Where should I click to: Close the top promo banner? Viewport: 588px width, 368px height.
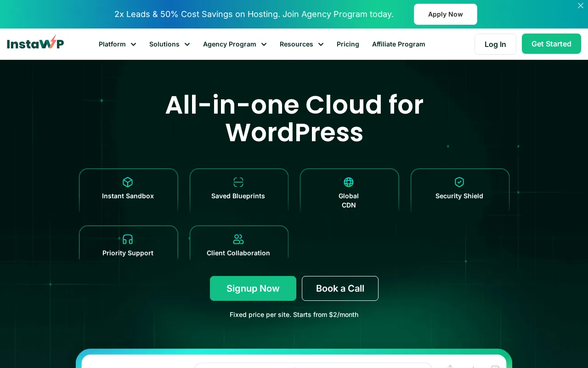pyautogui.click(x=580, y=6)
